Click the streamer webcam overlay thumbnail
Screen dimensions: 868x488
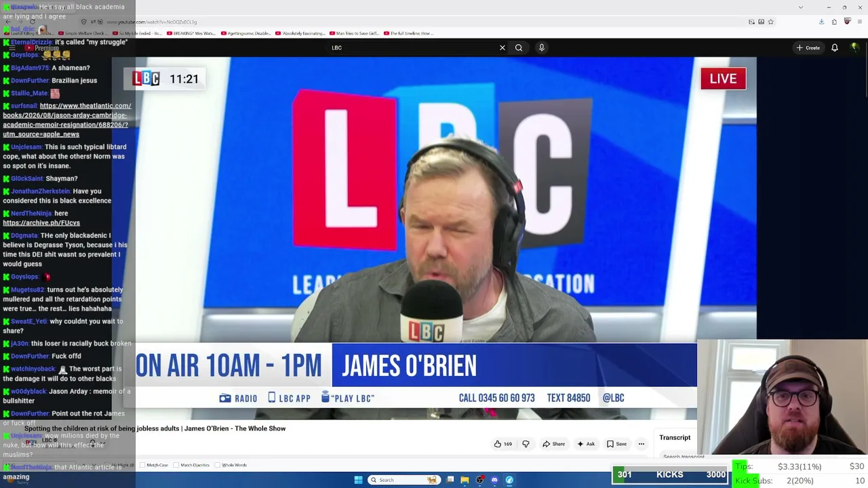pyautogui.click(x=783, y=397)
